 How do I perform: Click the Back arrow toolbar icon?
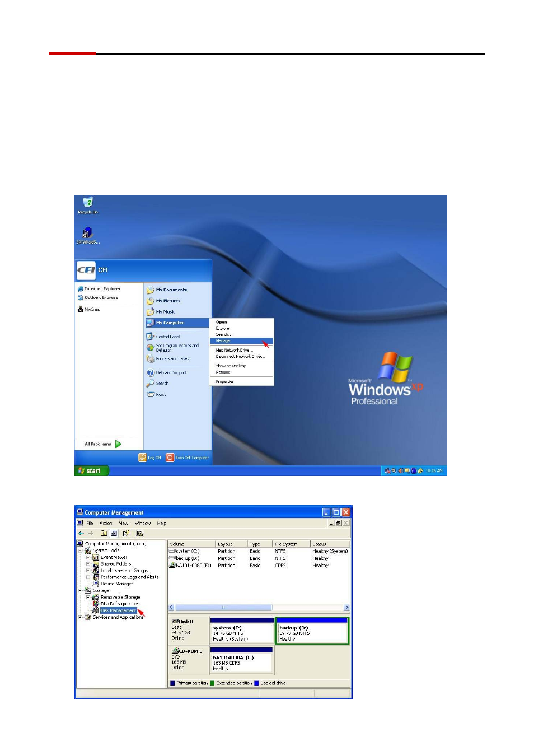point(81,534)
